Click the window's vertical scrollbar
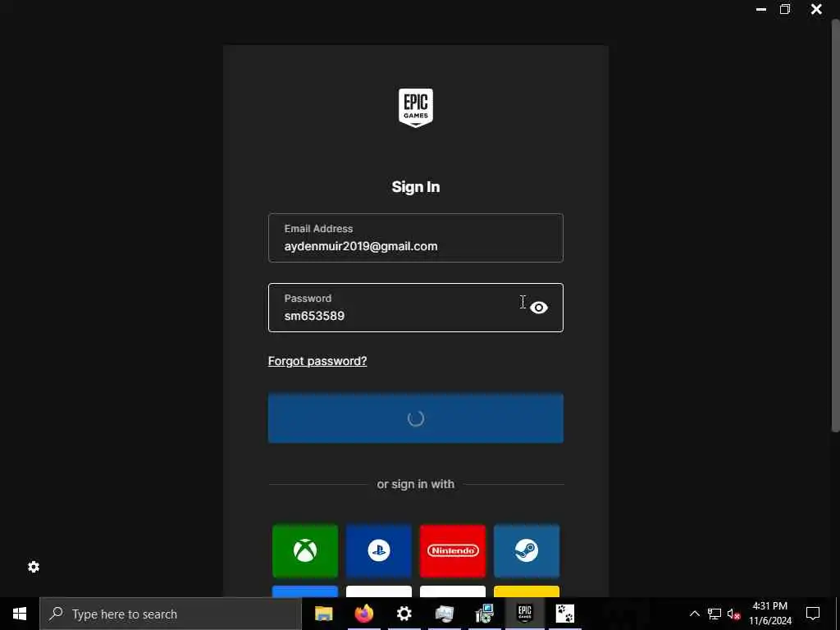 (835, 225)
